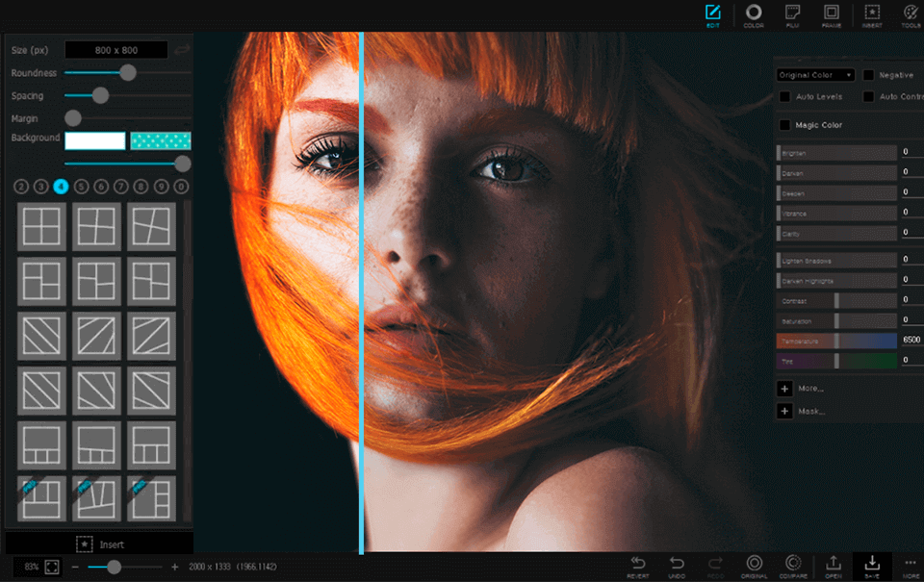Click the Clarity adjustment slider
Screen dimensions: 924x582
tap(836, 233)
